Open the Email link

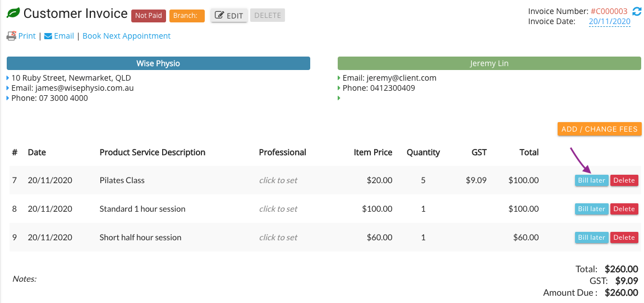click(x=63, y=36)
